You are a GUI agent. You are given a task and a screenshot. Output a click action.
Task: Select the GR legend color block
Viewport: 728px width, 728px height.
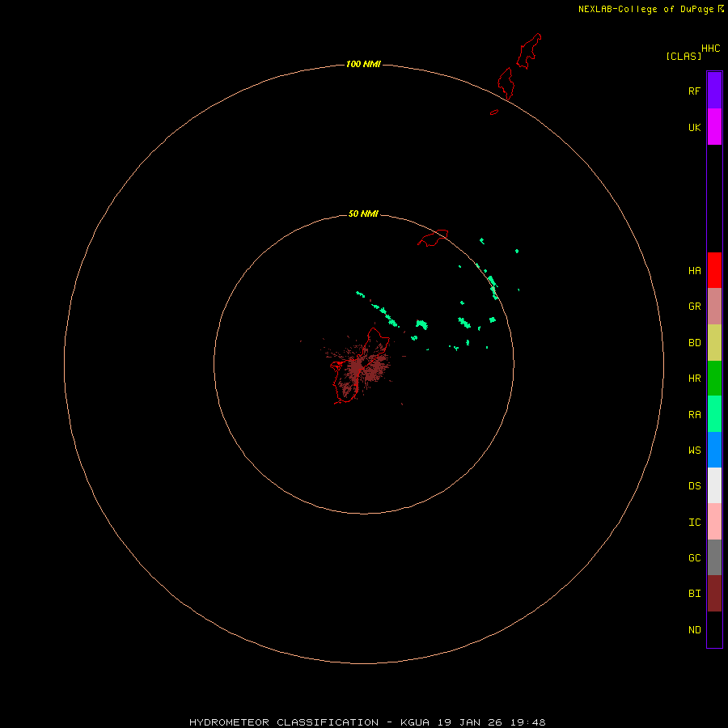point(714,307)
